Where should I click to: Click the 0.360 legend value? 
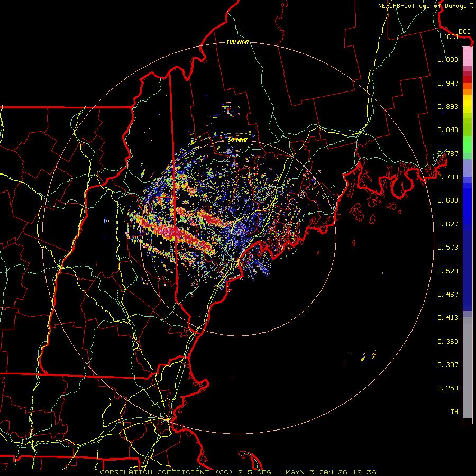(x=448, y=342)
